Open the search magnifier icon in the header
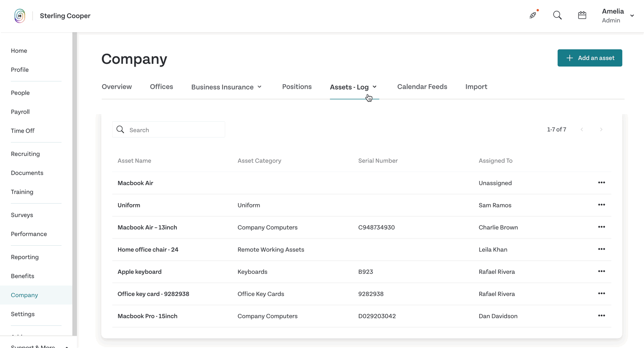The image size is (644, 348). (558, 15)
